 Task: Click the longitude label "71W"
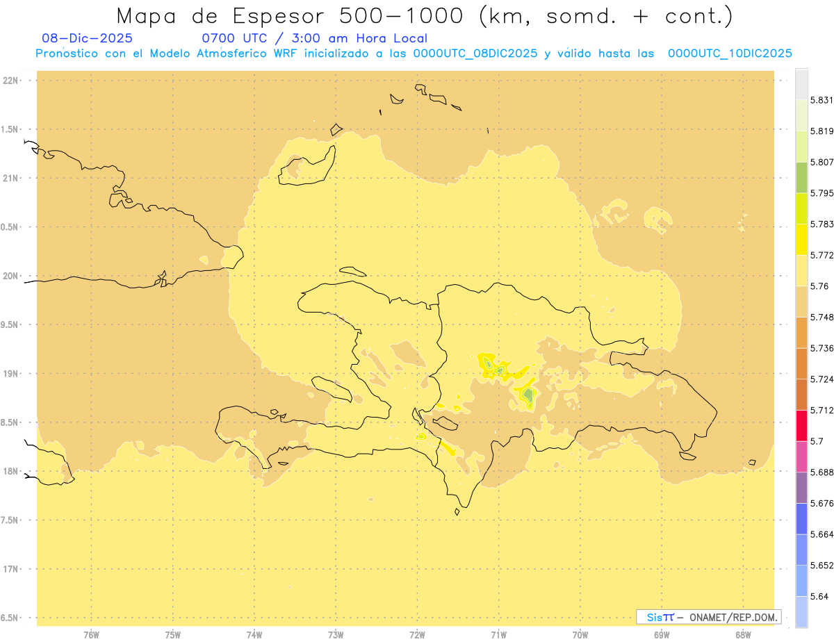pos(498,635)
